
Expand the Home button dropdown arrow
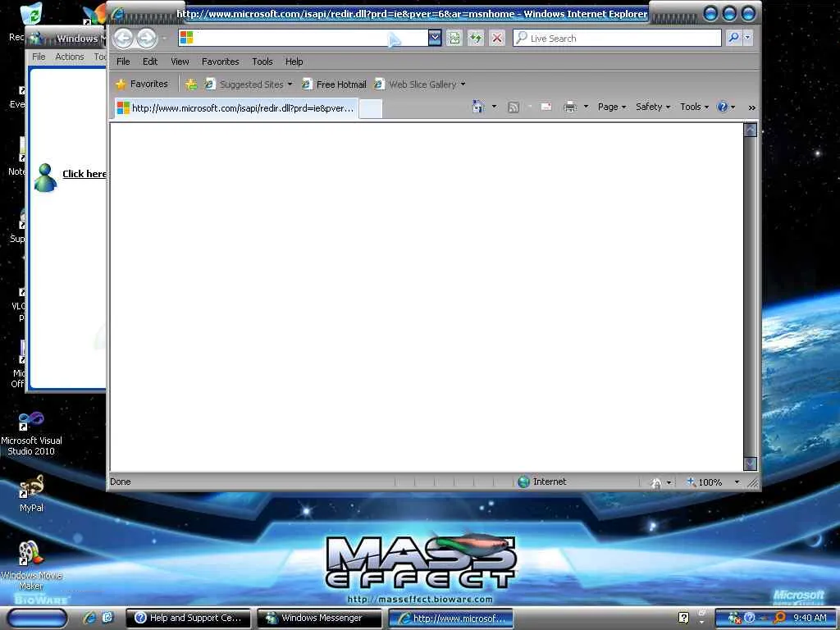coord(494,107)
